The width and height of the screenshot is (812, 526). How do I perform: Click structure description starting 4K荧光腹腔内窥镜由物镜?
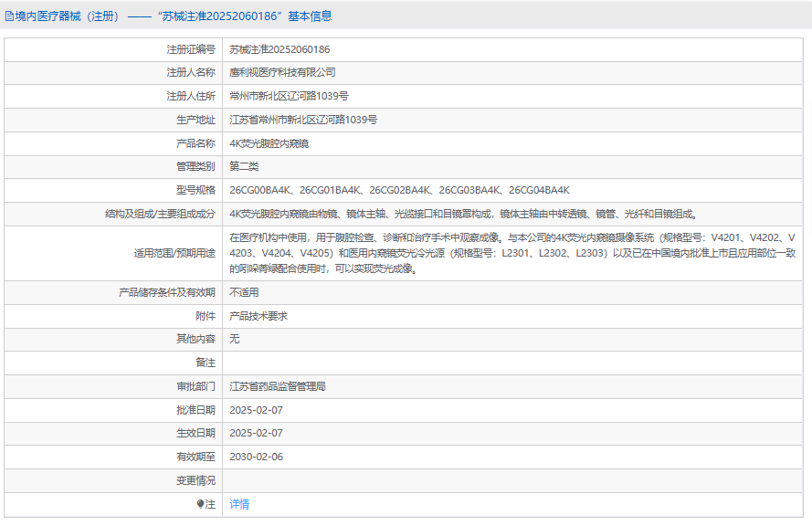464,215
